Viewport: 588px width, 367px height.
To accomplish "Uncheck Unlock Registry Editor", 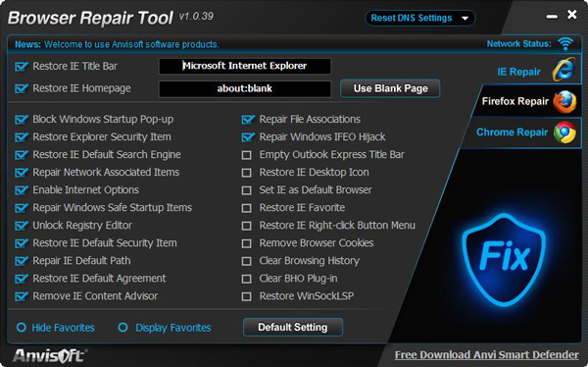I will click(x=21, y=226).
